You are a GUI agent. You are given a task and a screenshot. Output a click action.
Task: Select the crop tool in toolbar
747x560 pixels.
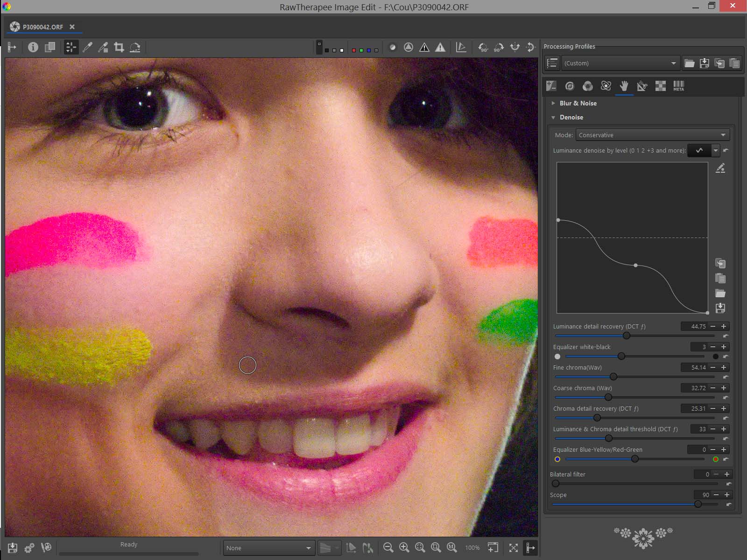[119, 47]
